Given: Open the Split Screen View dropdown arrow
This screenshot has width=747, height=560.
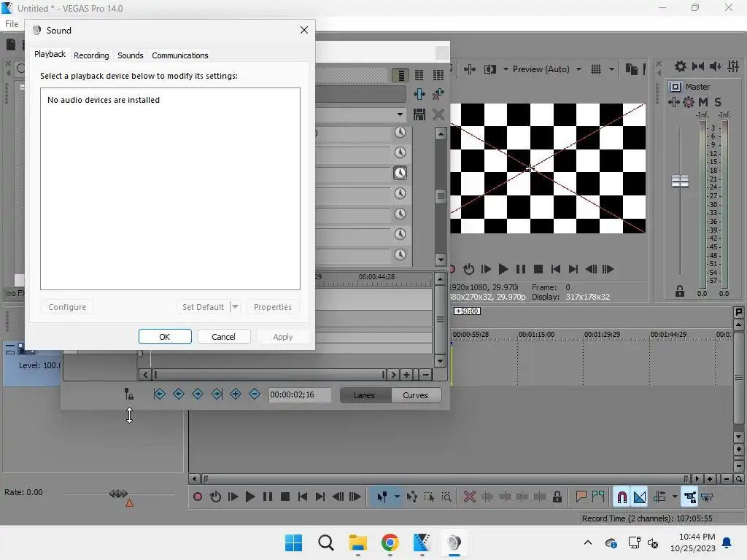Looking at the screenshot, I should coord(506,69).
